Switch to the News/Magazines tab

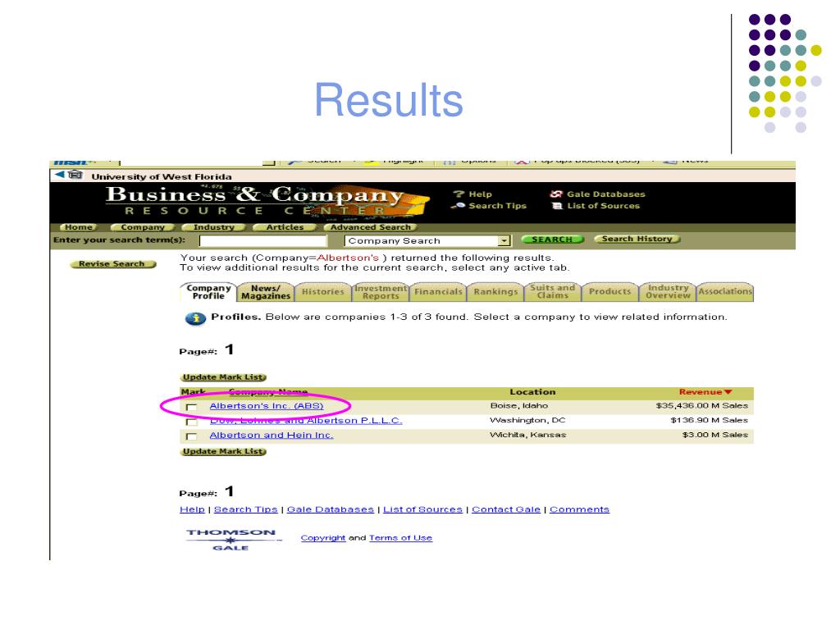(266, 292)
